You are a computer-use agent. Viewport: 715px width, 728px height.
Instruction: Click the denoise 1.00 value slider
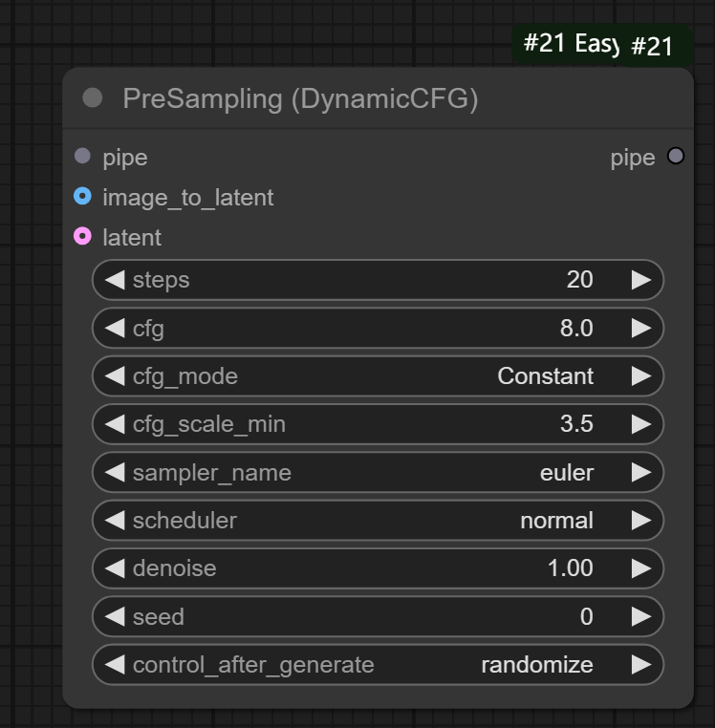tap(378, 568)
